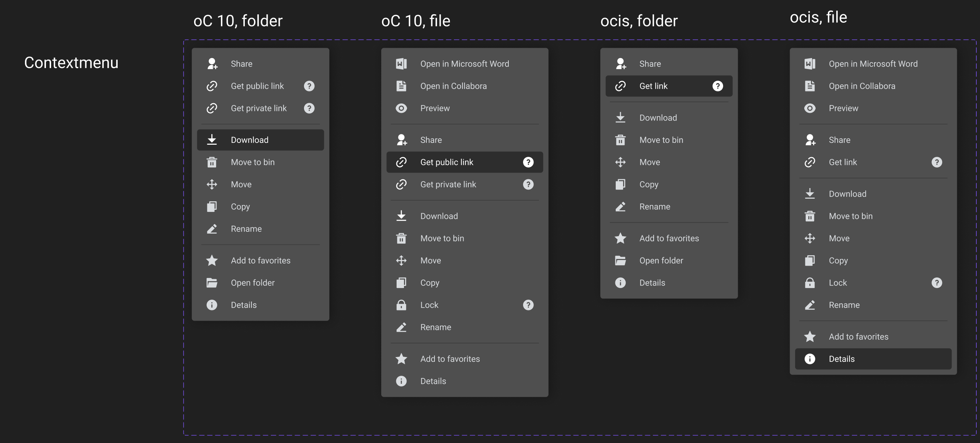
Task: Click the star icon next to Add to favorites in oC 10 folder menu
Action: (212, 260)
